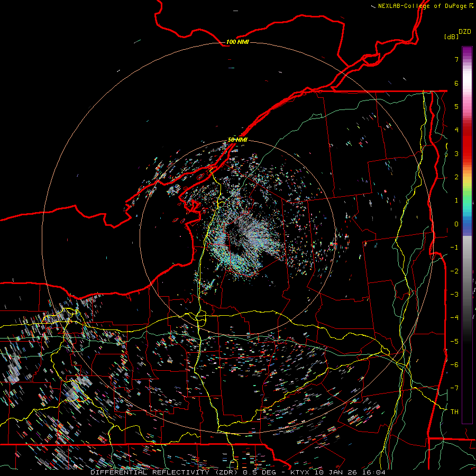Click the 100 NMI range ring label
This screenshot has height=476, width=476.
coord(237,42)
